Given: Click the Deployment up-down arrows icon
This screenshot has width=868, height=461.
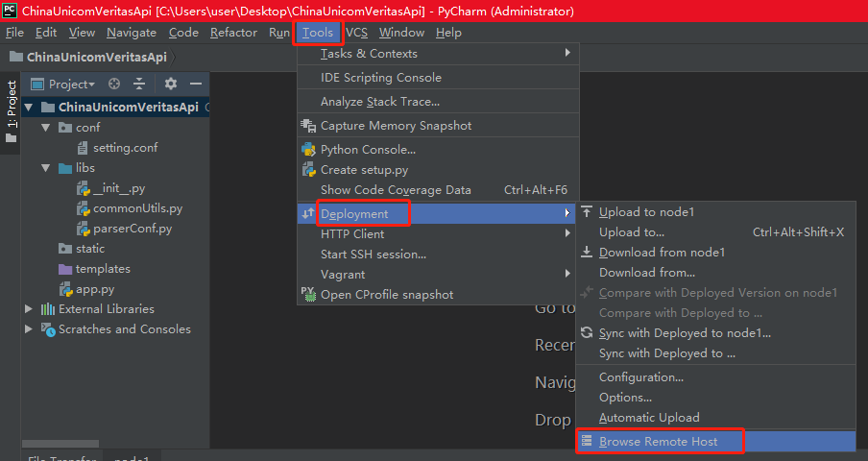Looking at the screenshot, I should click(x=308, y=213).
